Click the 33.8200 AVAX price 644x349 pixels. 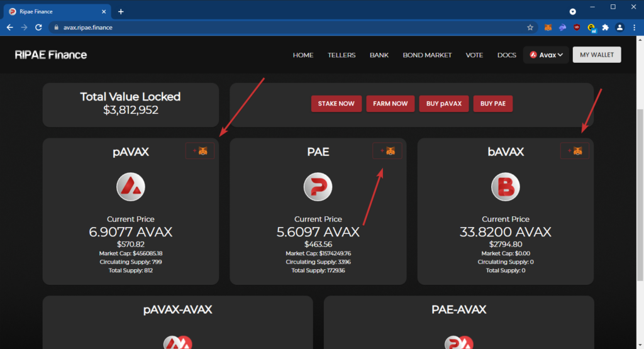point(506,232)
